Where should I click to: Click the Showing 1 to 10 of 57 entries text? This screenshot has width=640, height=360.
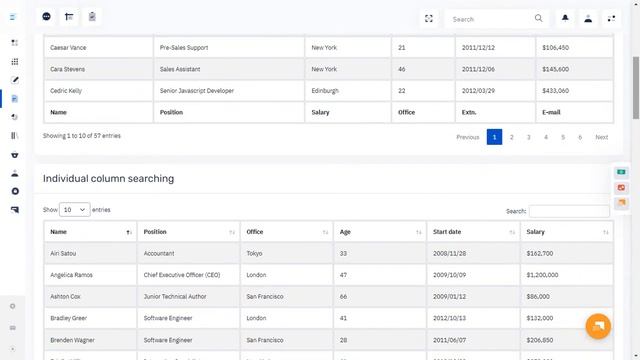82,136
